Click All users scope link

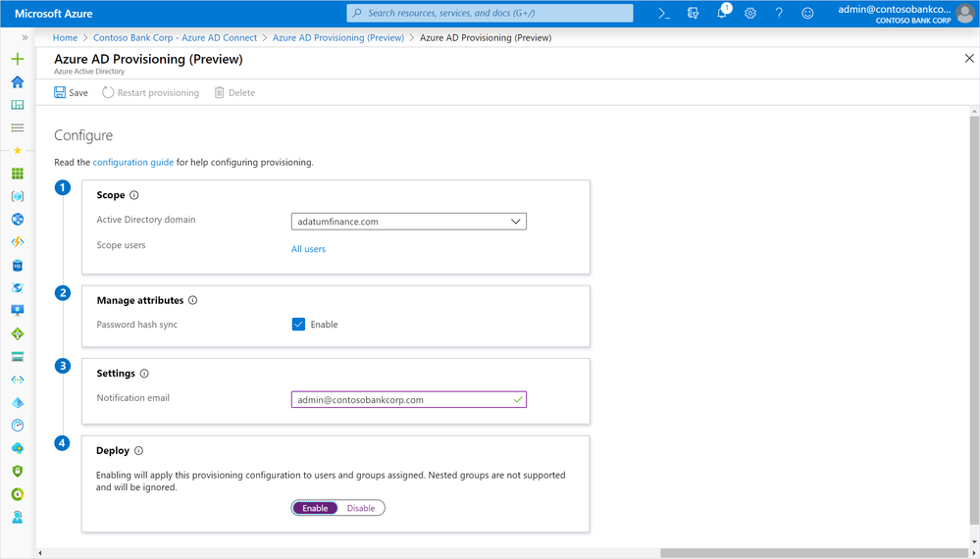coord(308,248)
